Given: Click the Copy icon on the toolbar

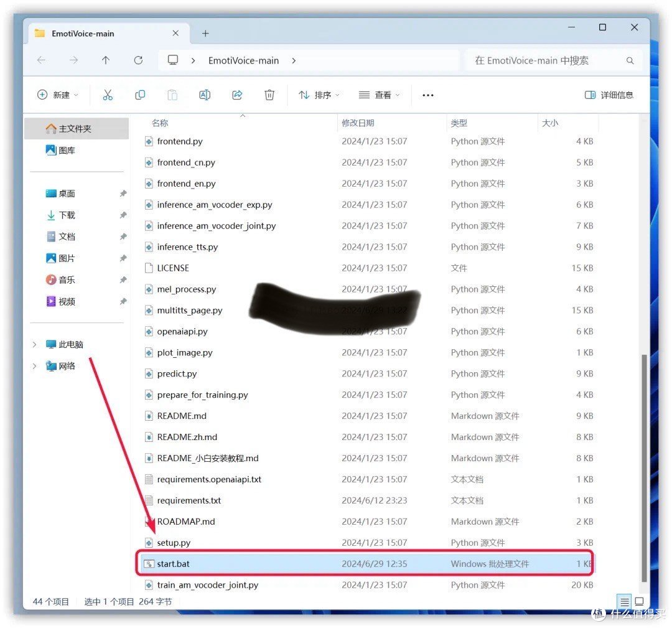Looking at the screenshot, I should [x=140, y=95].
